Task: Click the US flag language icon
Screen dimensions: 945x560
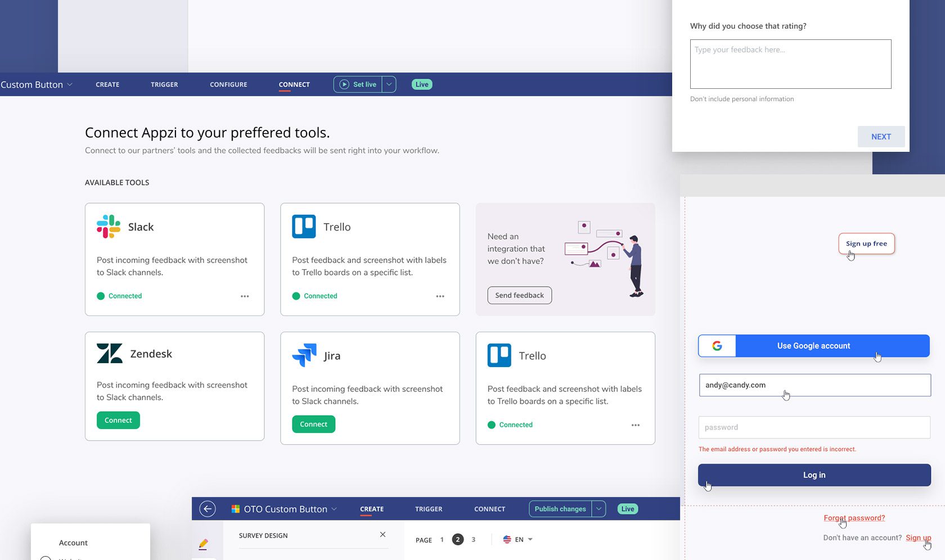Action: [x=507, y=539]
